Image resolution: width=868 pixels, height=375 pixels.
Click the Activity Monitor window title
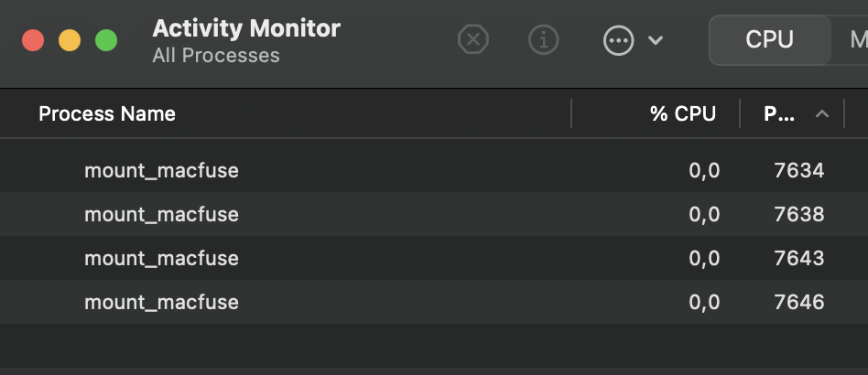click(246, 28)
